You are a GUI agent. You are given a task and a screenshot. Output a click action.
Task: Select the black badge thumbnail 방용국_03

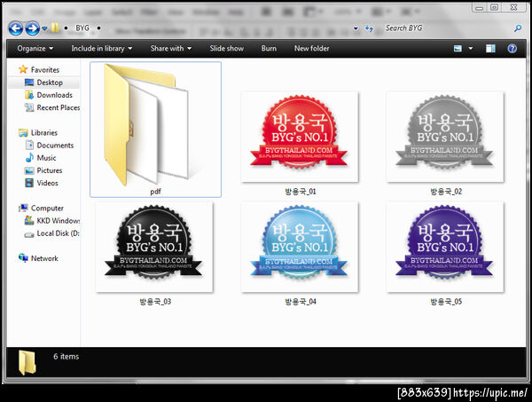click(154, 247)
